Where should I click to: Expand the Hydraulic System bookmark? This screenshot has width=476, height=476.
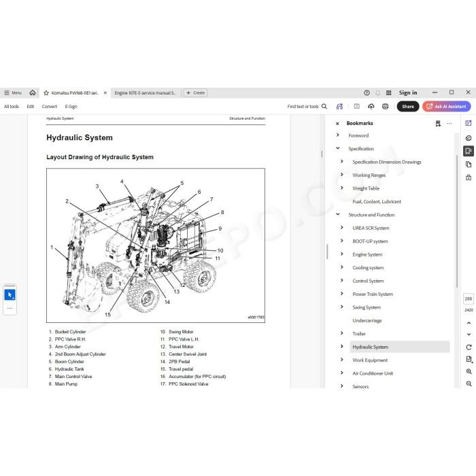[x=342, y=346]
